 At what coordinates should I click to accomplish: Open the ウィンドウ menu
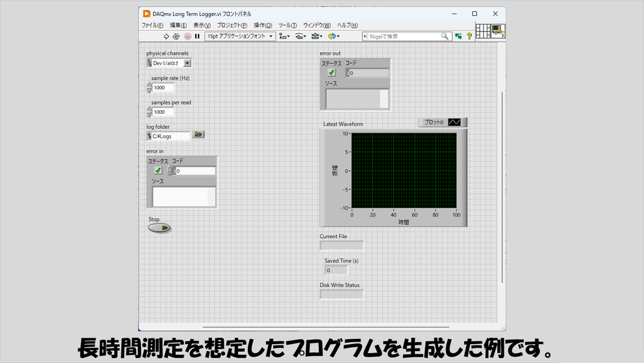(x=317, y=25)
